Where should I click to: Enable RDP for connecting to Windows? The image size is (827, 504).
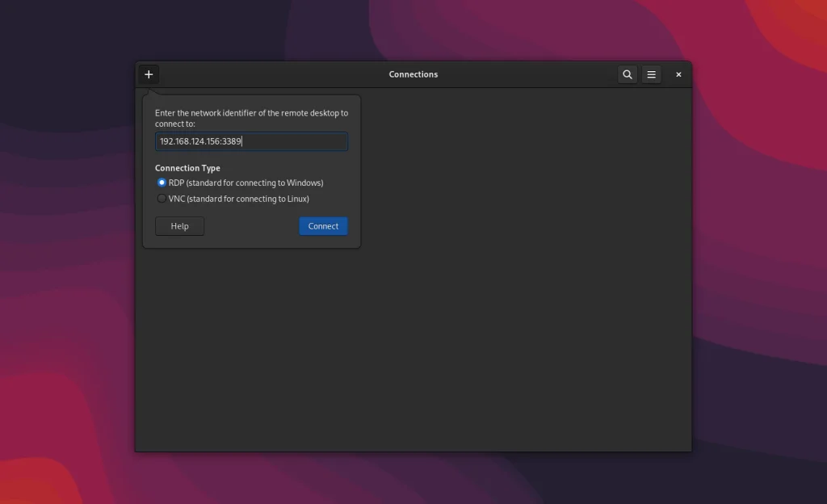click(161, 183)
